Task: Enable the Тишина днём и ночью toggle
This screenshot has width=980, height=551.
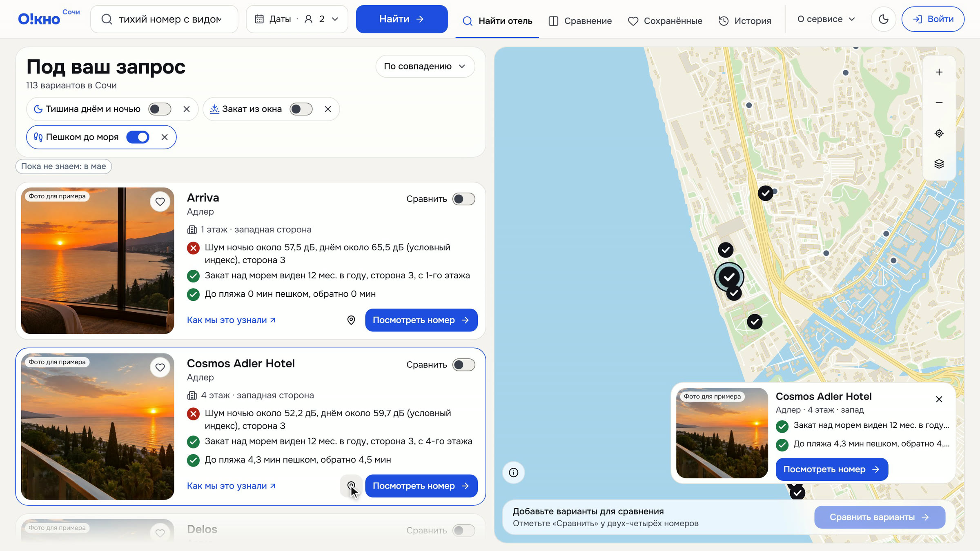Action: pyautogui.click(x=160, y=109)
